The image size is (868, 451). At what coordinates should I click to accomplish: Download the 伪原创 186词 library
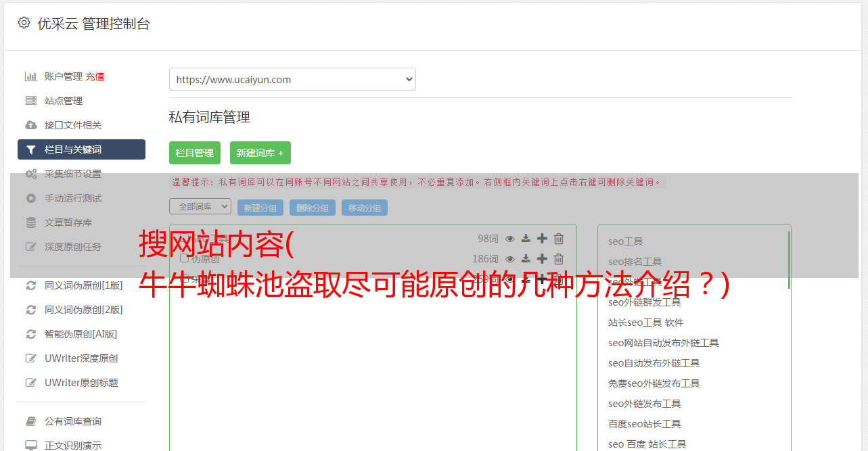(526, 259)
